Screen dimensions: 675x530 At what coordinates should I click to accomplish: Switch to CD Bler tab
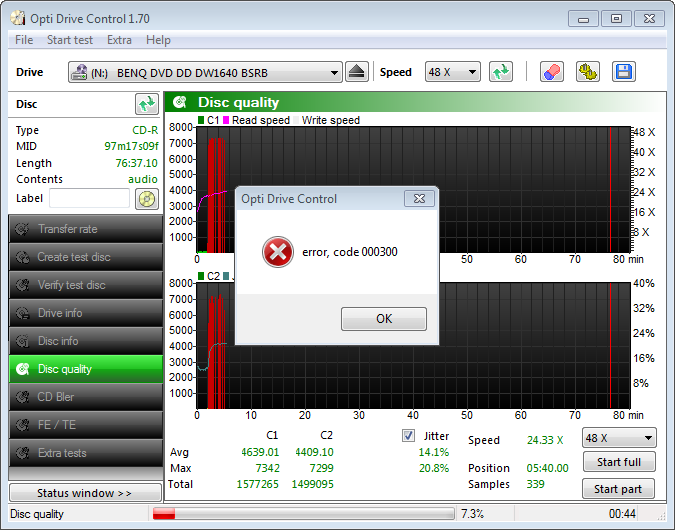[x=86, y=397]
